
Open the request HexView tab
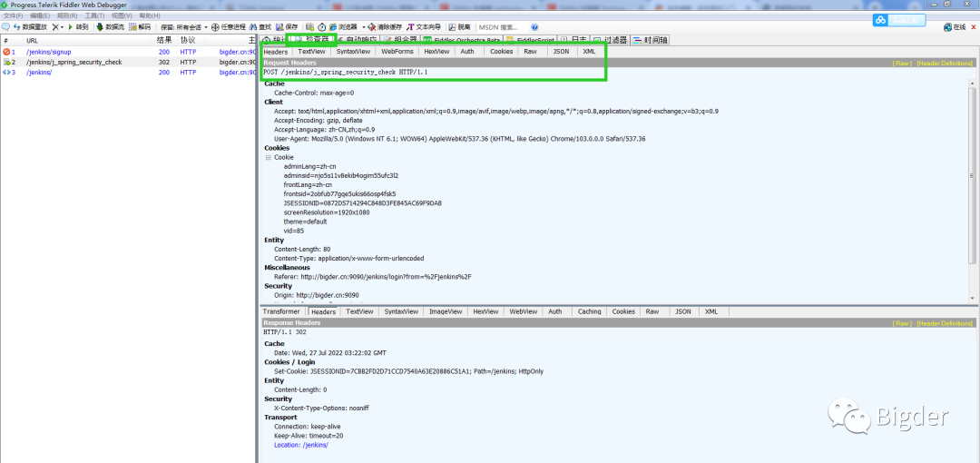(x=436, y=52)
